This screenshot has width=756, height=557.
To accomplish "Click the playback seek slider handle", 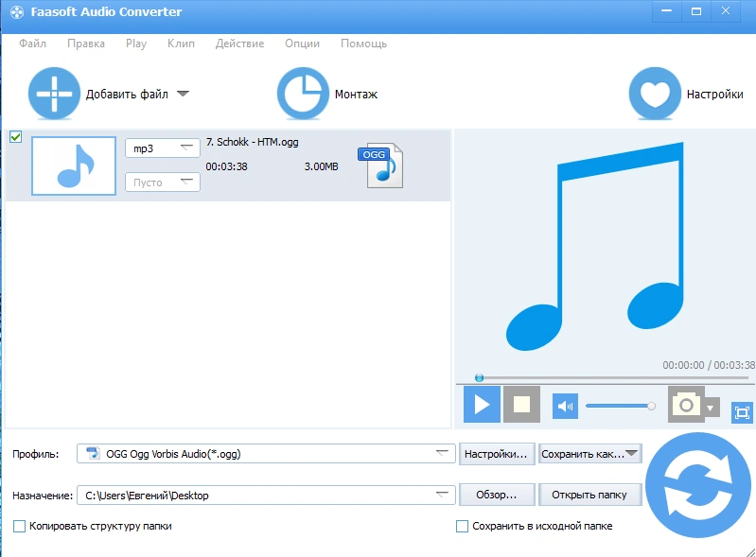I will tap(480, 377).
